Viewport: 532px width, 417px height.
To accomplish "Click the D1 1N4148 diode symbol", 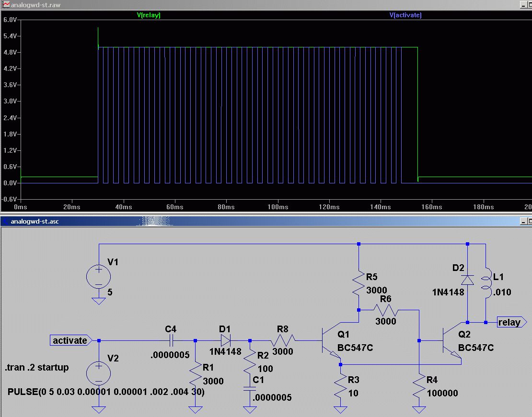I will click(x=225, y=340).
